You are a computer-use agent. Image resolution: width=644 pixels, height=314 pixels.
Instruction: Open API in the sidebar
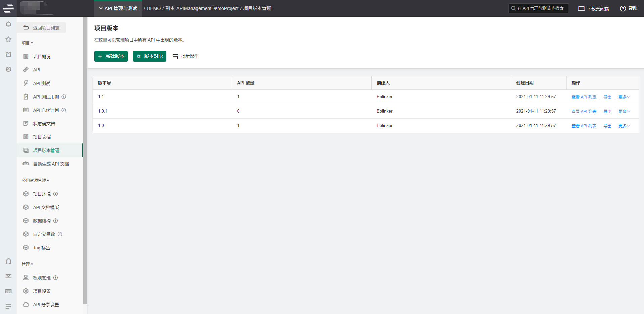tap(50, 70)
